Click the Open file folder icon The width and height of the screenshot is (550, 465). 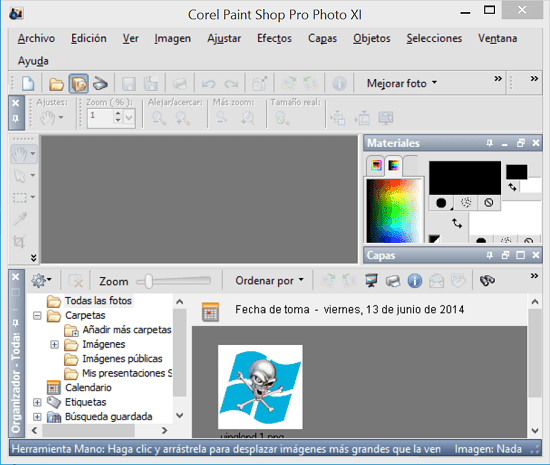(56, 84)
